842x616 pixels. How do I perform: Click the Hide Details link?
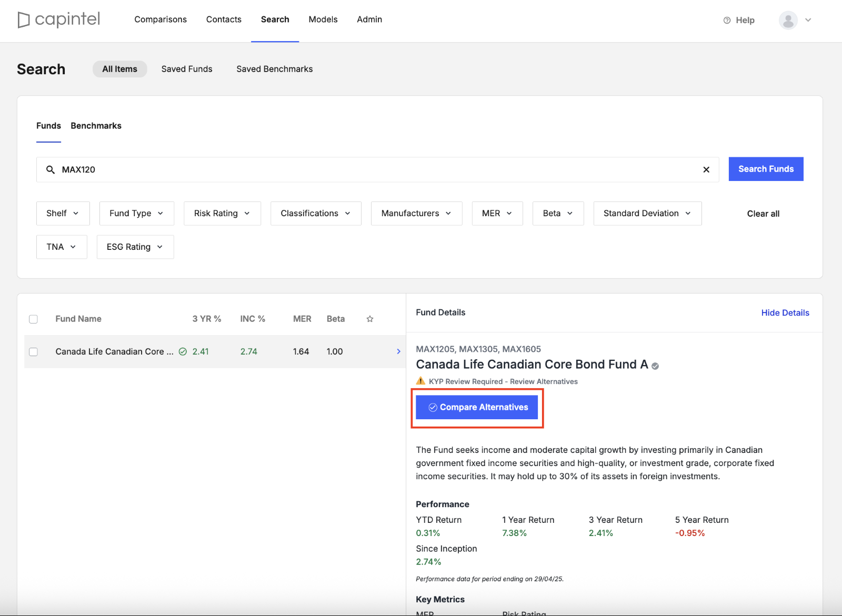[x=785, y=312]
